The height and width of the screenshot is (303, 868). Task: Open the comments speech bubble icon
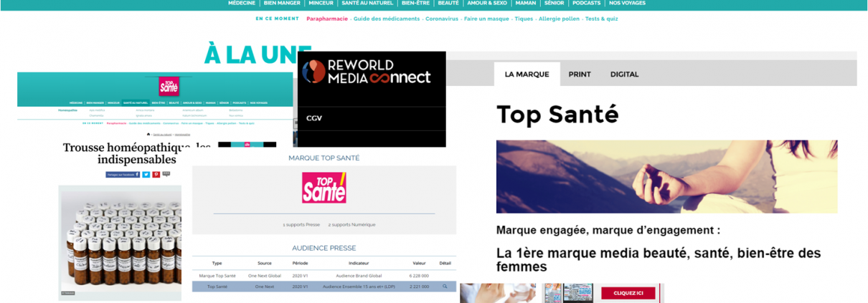(x=166, y=174)
